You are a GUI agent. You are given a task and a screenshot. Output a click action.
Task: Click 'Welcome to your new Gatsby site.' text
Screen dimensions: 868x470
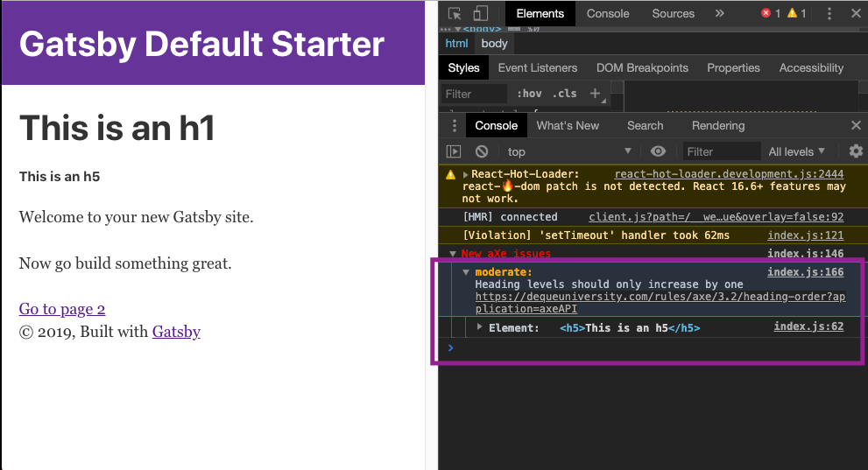tap(136, 217)
